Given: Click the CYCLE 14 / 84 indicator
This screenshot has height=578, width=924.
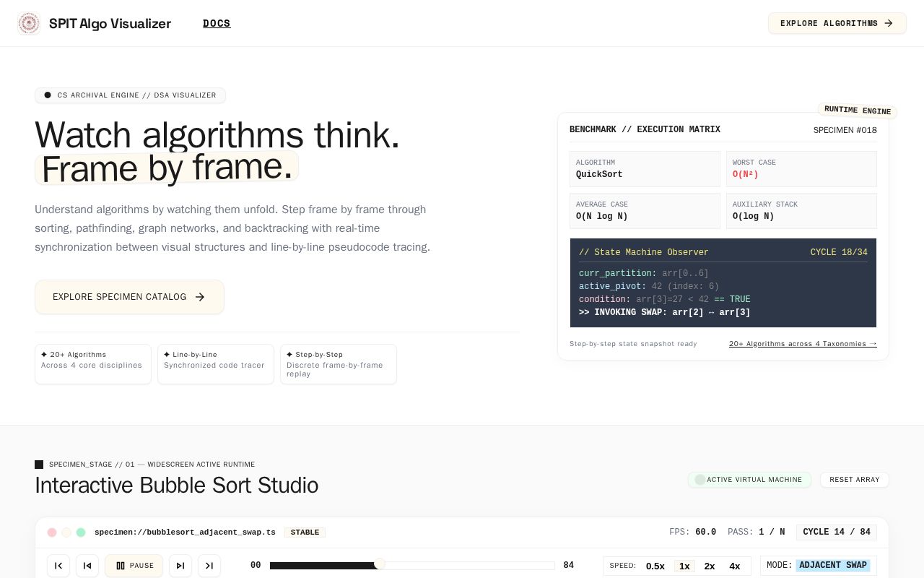Looking at the screenshot, I should tap(837, 532).
